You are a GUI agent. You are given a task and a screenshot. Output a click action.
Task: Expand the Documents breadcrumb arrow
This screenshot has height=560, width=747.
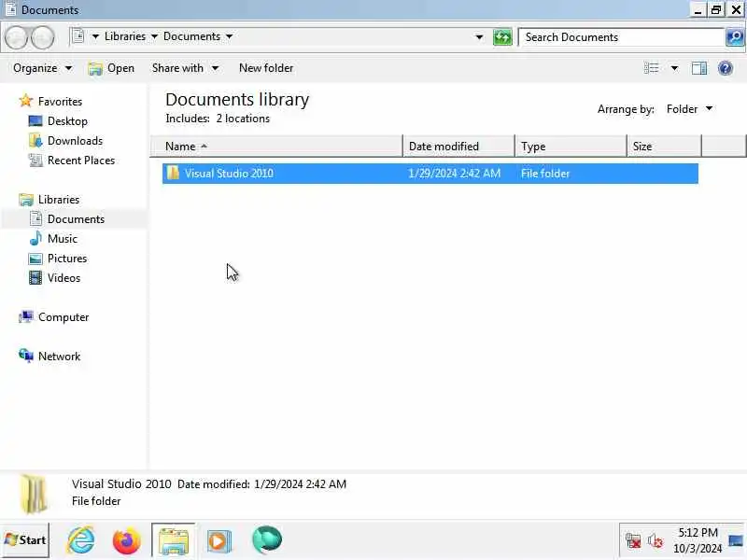[229, 36]
